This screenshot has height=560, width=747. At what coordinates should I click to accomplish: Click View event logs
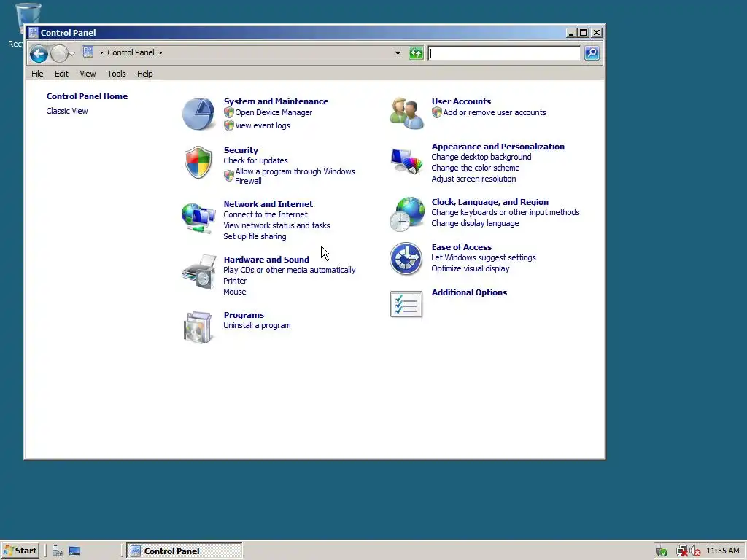coord(263,125)
